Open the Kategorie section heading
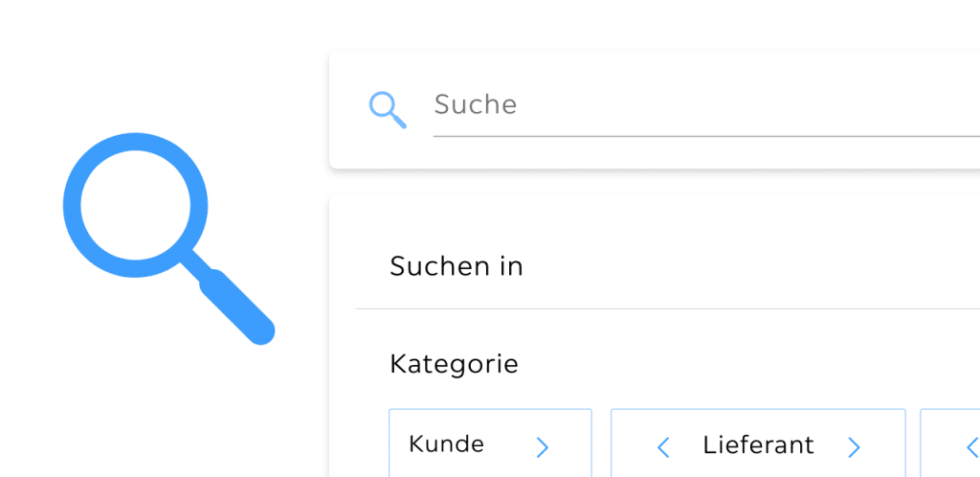 pyautogui.click(x=454, y=364)
